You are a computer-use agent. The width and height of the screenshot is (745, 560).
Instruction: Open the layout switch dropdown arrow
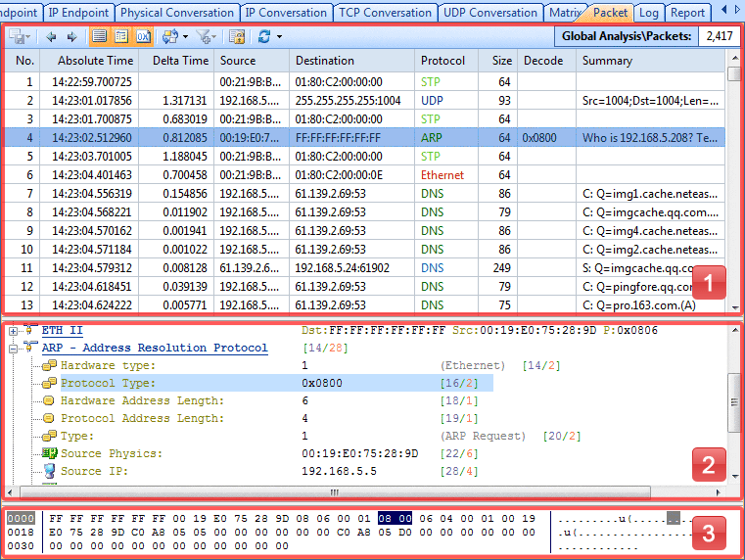click(185, 36)
